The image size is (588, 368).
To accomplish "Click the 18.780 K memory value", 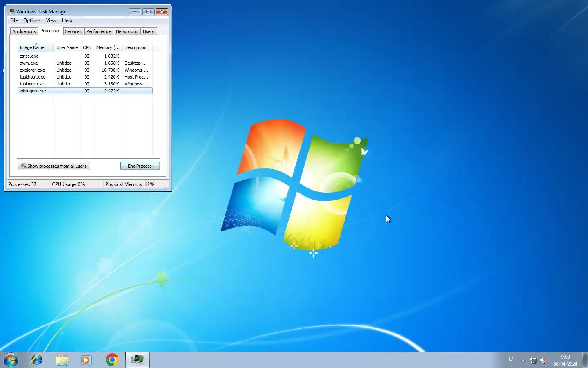I will pyautogui.click(x=111, y=70).
